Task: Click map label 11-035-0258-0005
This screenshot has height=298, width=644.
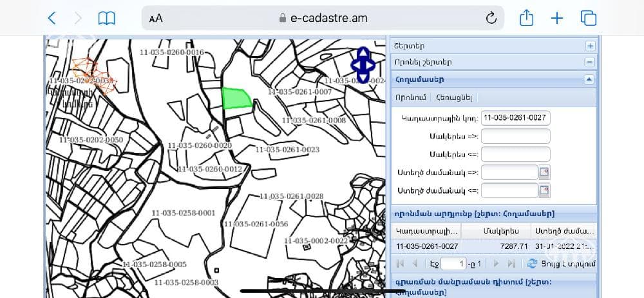Action: 155,264
